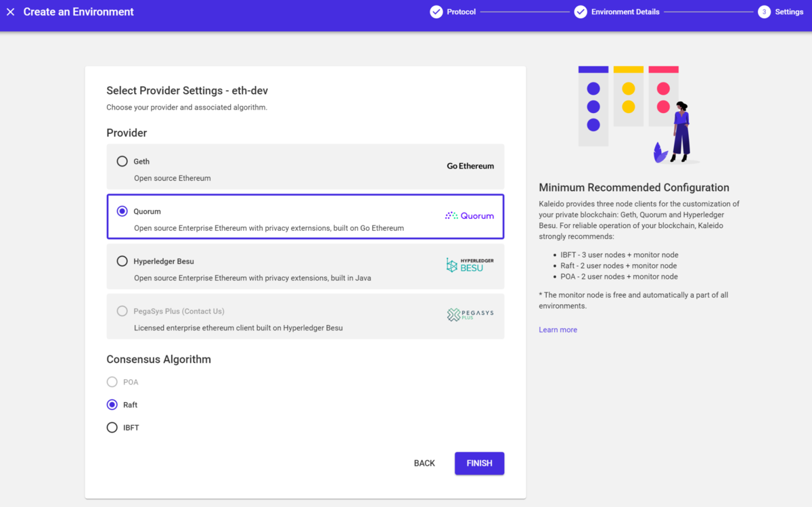The width and height of the screenshot is (812, 507).
Task: Select the PegaSys Plus radio button
Action: [x=122, y=311]
